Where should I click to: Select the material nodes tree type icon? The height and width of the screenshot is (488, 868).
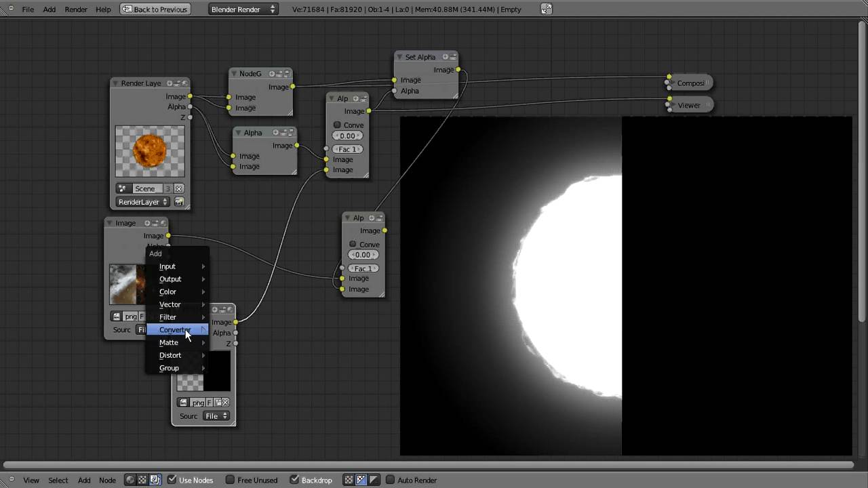point(130,480)
